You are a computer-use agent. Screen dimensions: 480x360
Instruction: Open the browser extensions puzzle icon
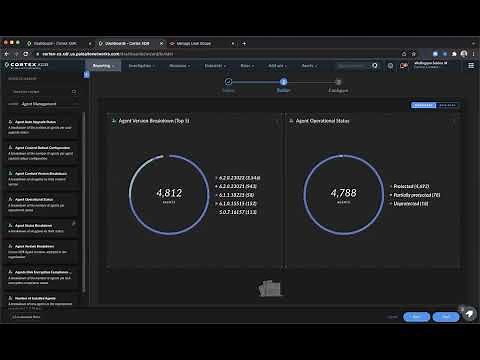click(x=454, y=54)
